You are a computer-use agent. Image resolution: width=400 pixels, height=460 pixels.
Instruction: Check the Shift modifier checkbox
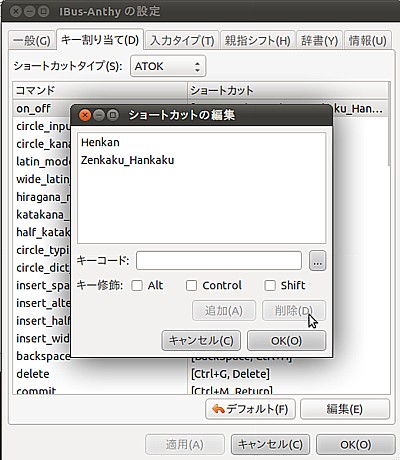[270, 286]
